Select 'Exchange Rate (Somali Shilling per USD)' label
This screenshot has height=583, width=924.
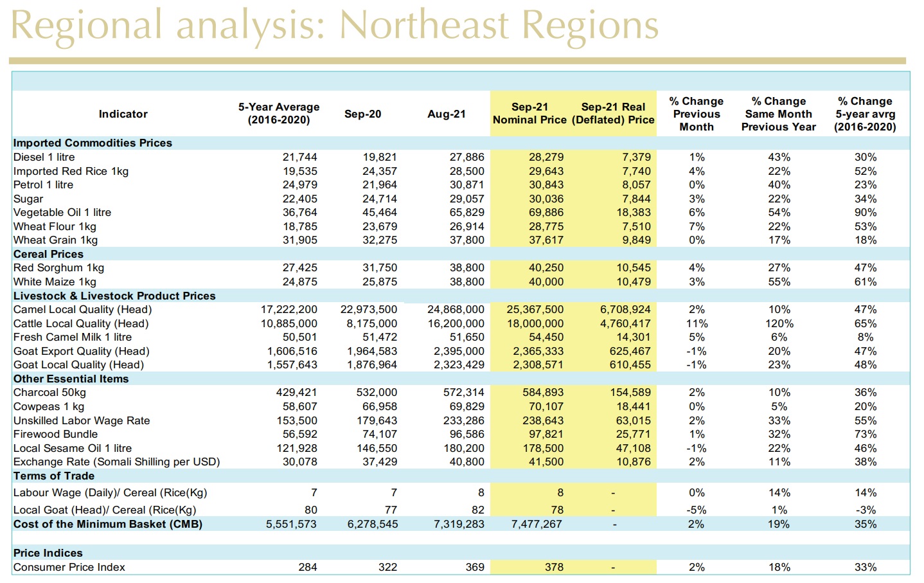coord(116,462)
